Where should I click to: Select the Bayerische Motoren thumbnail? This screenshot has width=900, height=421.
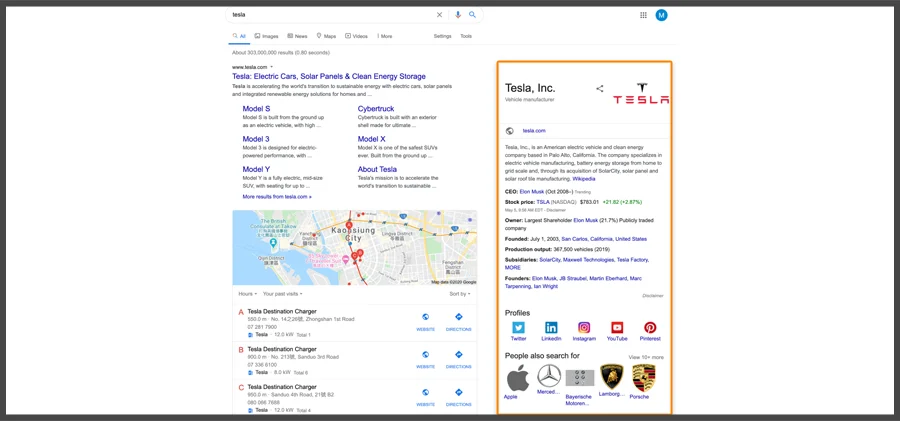580,378
